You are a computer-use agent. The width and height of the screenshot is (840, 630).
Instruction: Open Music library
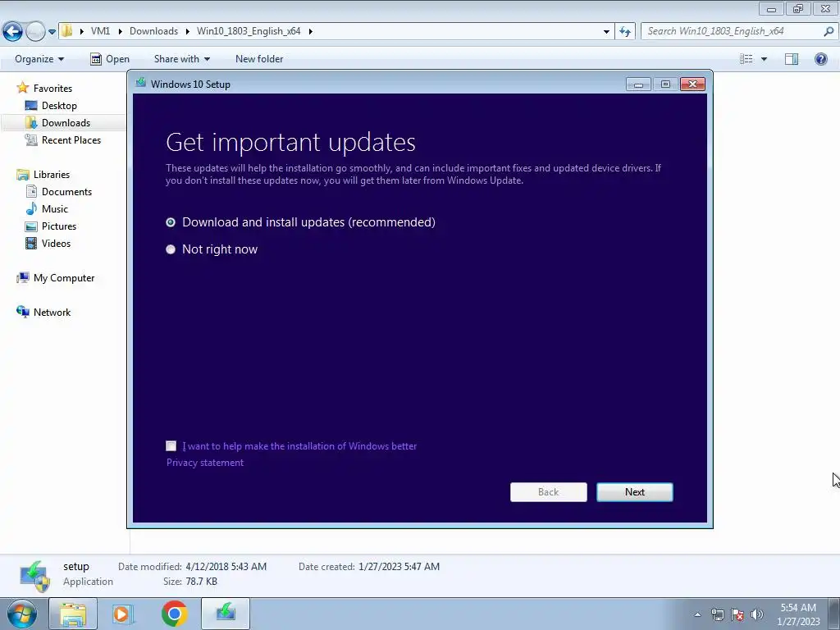click(x=55, y=209)
